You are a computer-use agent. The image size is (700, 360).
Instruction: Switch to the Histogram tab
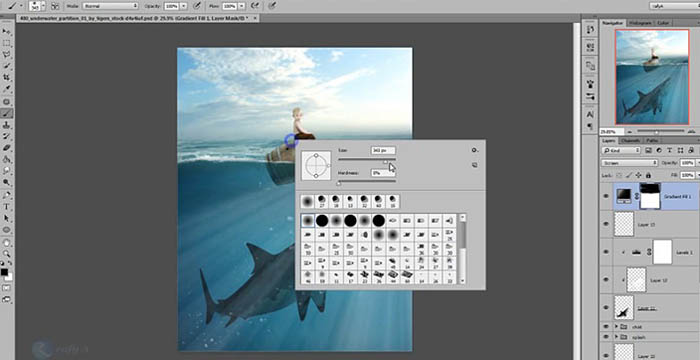pos(640,23)
